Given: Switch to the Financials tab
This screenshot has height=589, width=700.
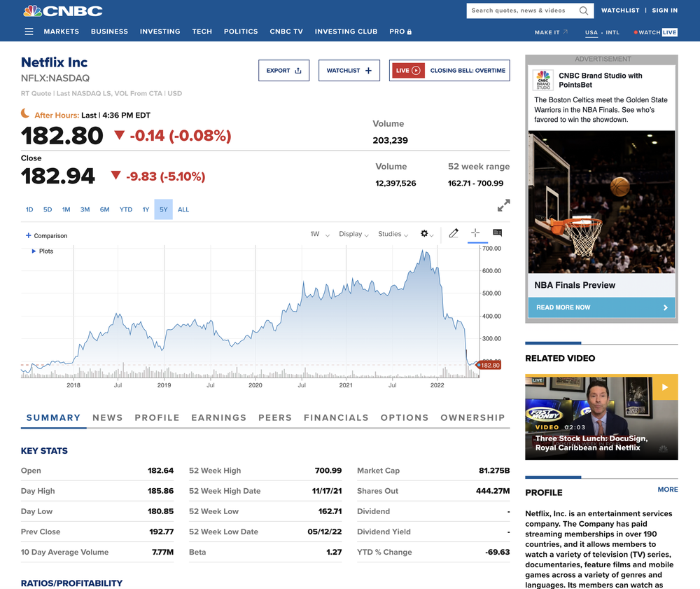Looking at the screenshot, I should coord(336,417).
